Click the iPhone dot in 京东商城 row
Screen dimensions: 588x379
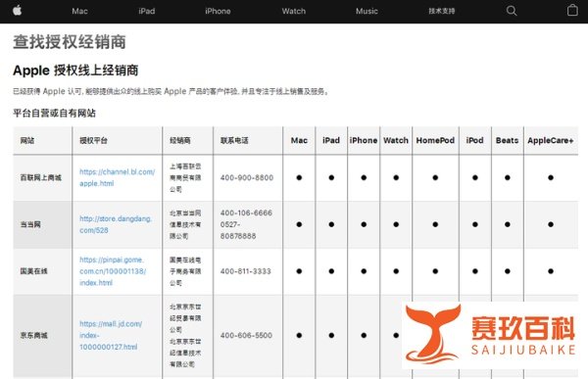(x=364, y=335)
